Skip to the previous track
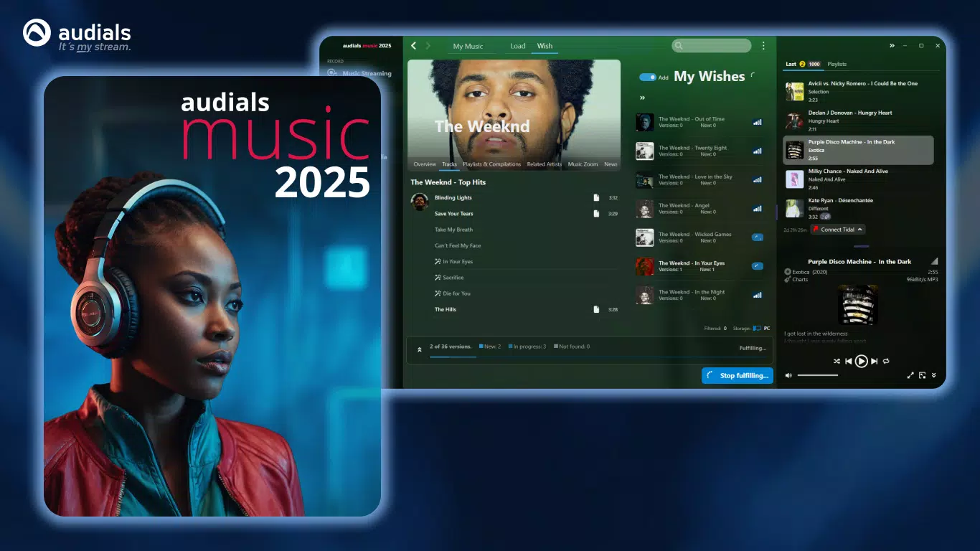The image size is (980, 551). 849,362
